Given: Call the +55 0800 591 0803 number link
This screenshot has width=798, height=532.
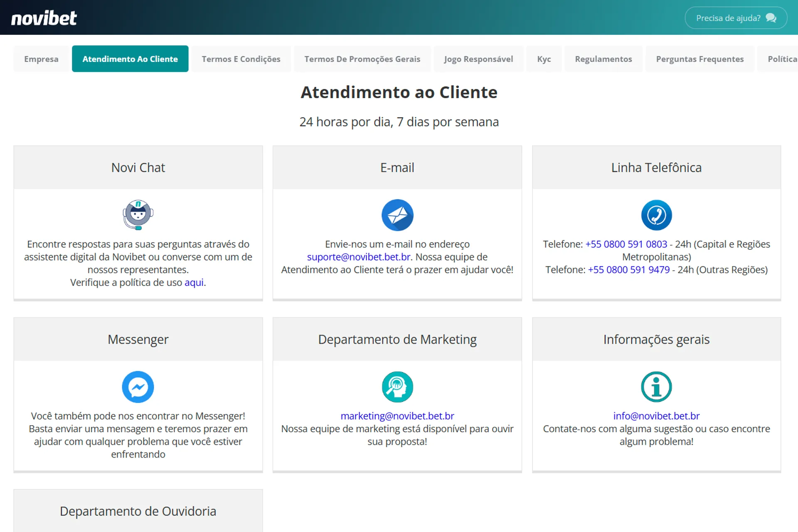Looking at the screenshot, I should (x=626, y=244).
